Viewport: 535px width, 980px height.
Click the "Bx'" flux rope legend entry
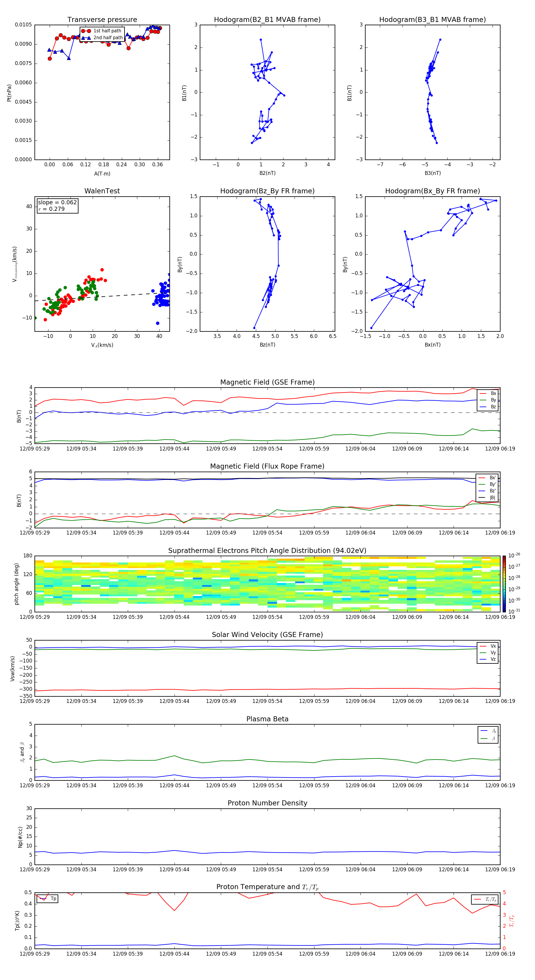point(487,478)
